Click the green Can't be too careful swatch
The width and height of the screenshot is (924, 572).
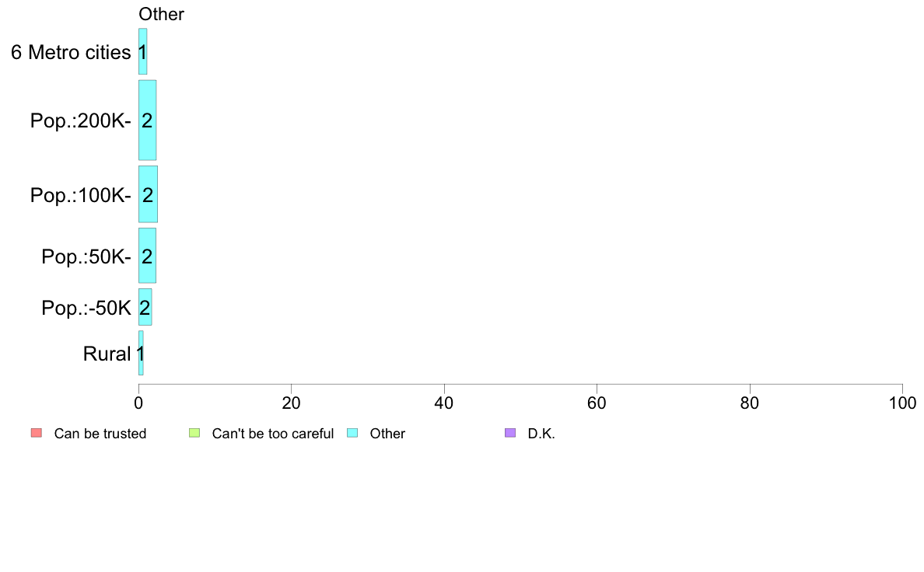194,433
